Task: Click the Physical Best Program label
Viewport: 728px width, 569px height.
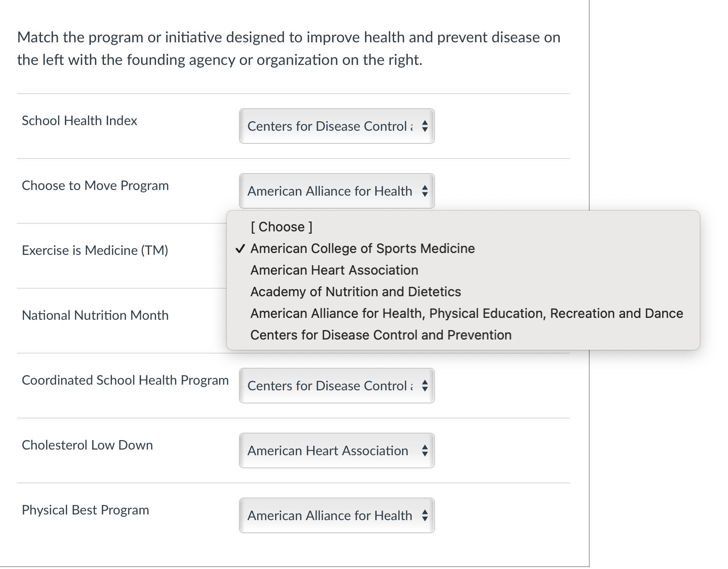Action: (85, 510)
